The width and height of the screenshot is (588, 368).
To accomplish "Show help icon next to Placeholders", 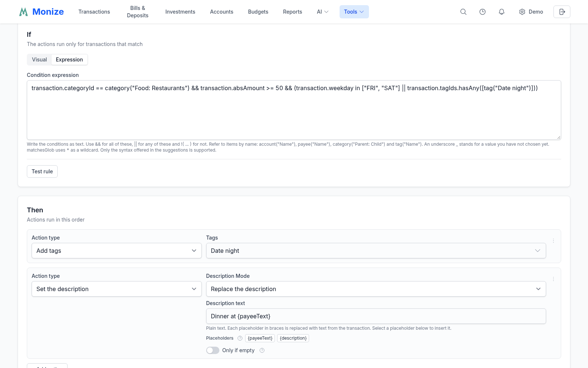I will click(x=240, y=338).
